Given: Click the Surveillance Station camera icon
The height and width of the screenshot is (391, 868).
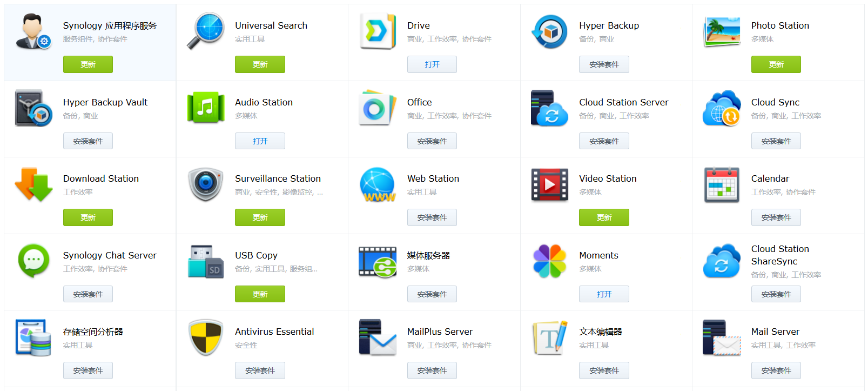Looking at the screenshot, I should click(205, 184).
